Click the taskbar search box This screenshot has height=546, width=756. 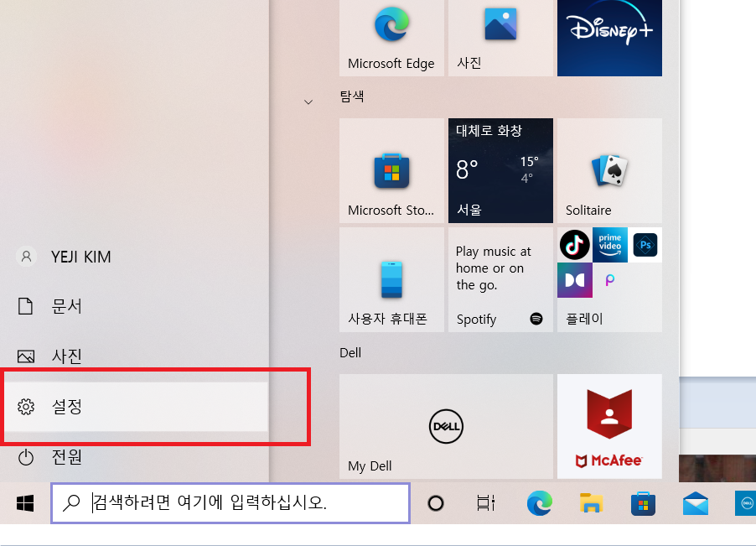tap(230, 503)
